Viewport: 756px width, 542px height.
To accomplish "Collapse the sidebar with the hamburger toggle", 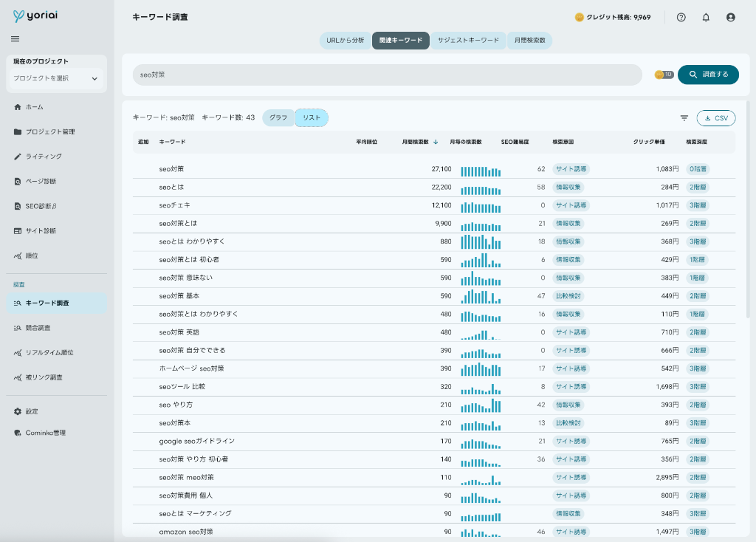I will tap(13, 39).
